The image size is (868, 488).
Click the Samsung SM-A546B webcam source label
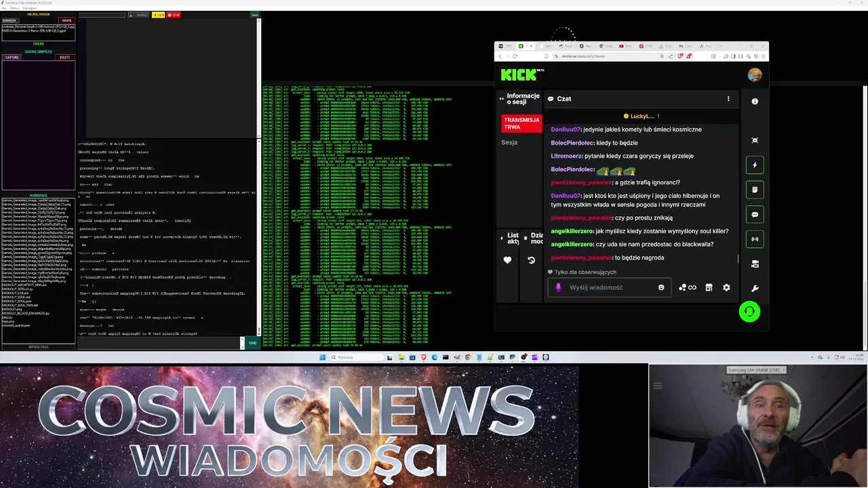click(756, 370)
